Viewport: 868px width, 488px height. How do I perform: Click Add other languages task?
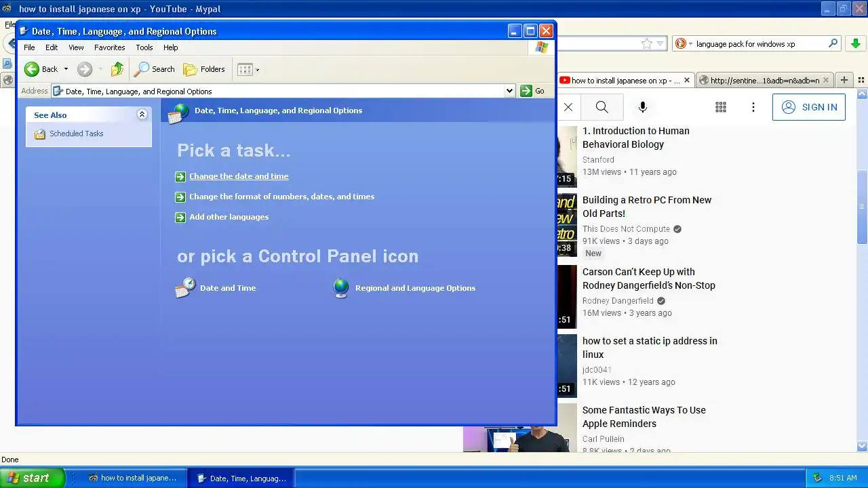tap(229, 217)
